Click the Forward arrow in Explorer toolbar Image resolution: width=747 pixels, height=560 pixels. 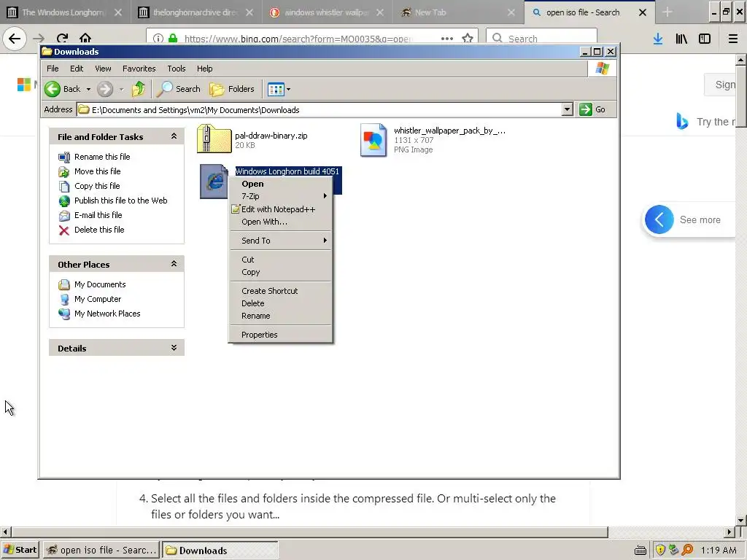click(105, 88)
